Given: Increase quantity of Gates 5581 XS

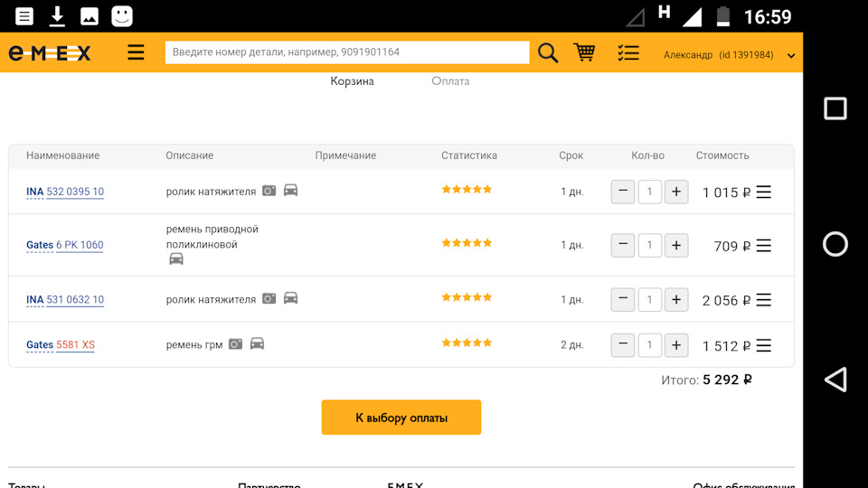Looking at the screenshot, I should coord(676,344).
